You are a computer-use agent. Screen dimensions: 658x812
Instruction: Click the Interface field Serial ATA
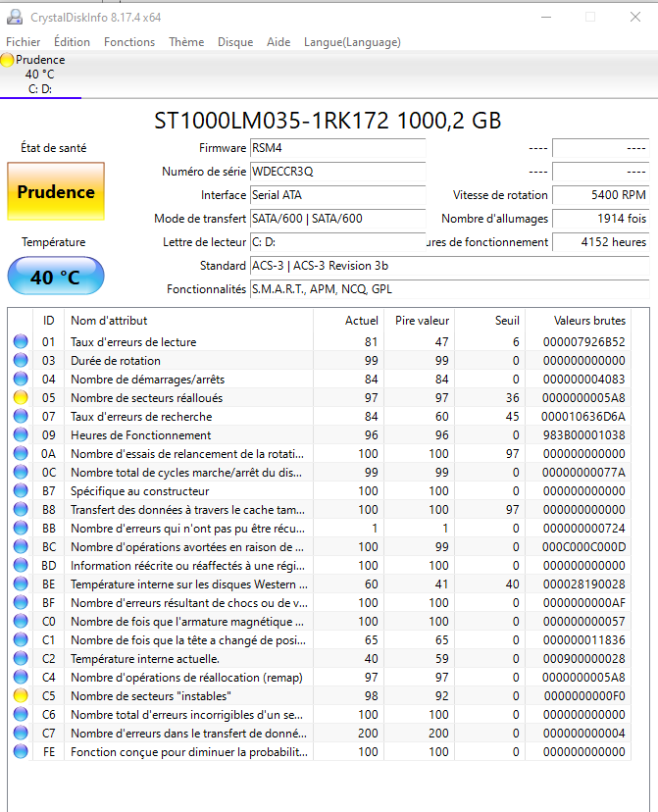337,195
